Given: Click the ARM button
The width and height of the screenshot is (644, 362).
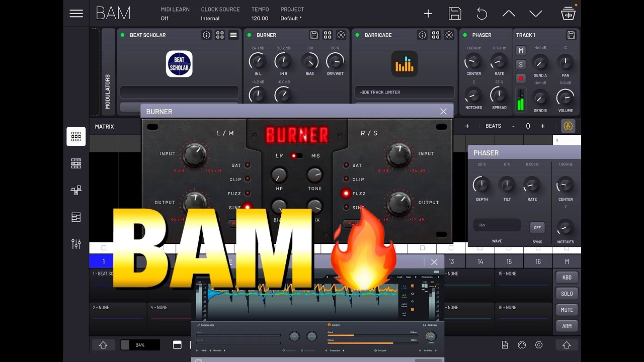Looking at the screenshot, I should tap(567, 326).
